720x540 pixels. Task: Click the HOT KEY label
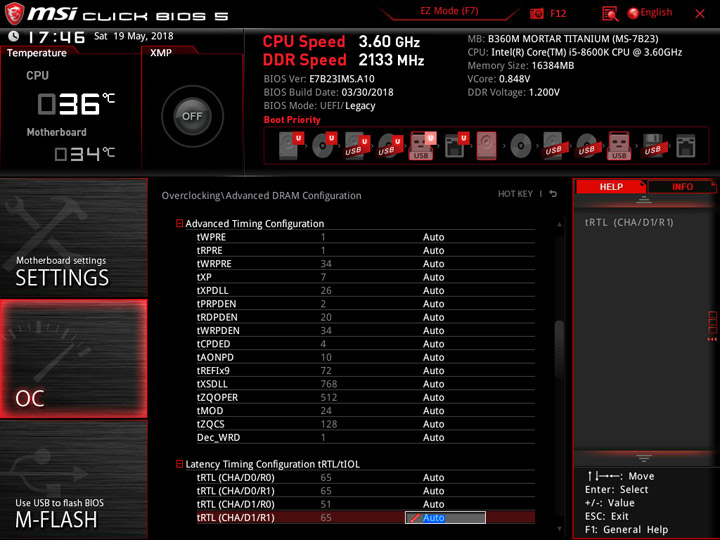pyautogui.click(x=515, y=194)
